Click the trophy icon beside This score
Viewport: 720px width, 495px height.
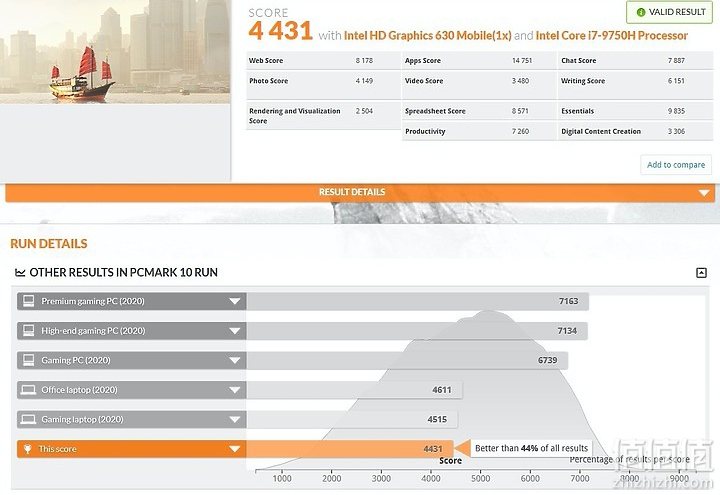28,449
